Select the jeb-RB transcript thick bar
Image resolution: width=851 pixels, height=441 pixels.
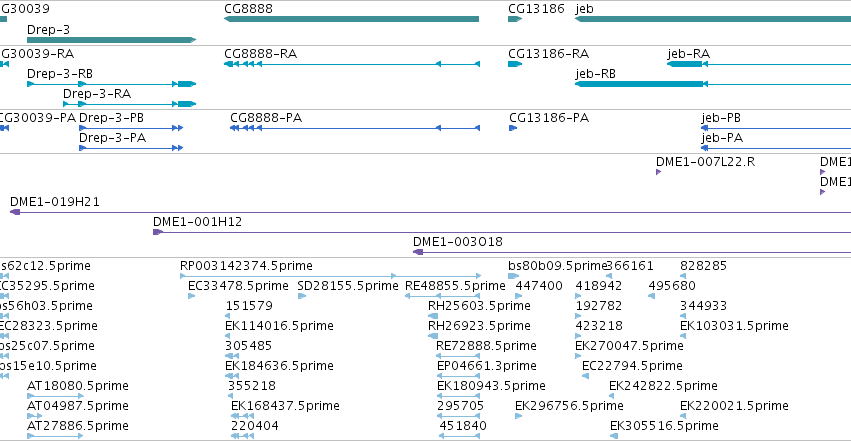click(x=639, y=84)
